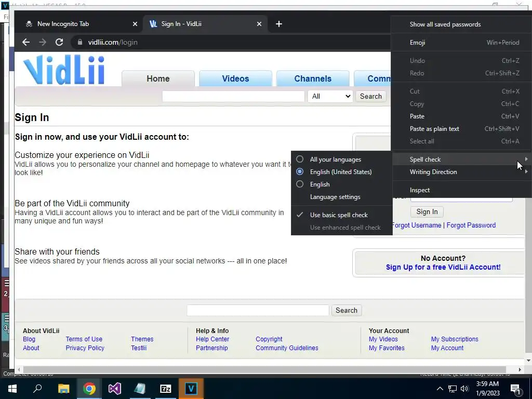
Task: Open the Windows Start menu
Action: (12, 389)
